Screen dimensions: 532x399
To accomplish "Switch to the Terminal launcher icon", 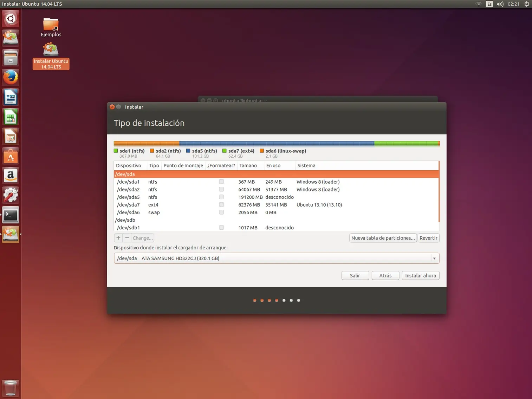I will pyautogui.click(x=11, y=215).
